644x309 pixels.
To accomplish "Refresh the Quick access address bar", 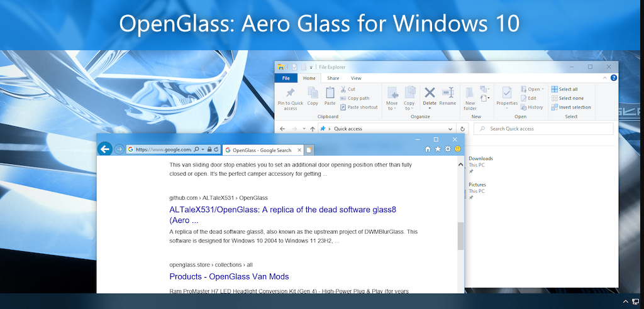I will pos(462,129).
